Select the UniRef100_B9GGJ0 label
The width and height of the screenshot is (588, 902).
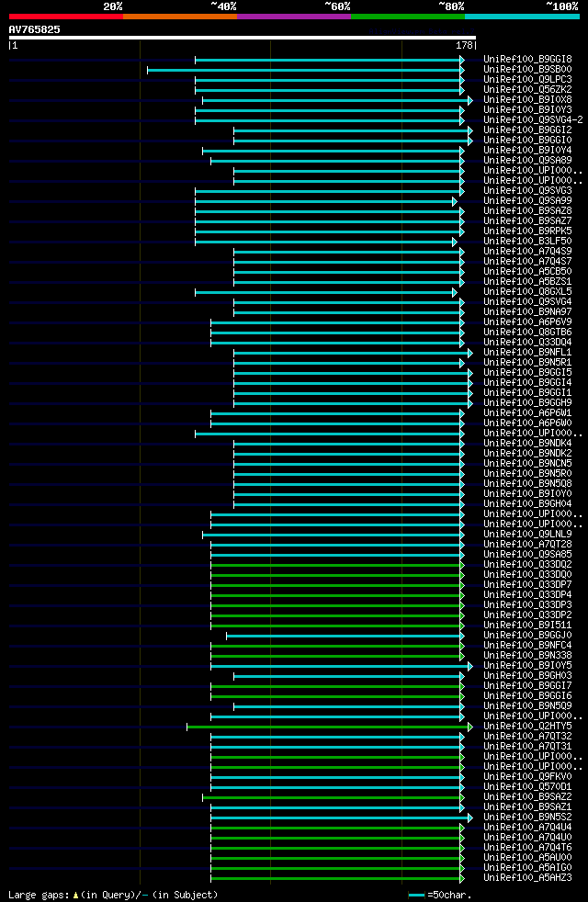coord(527,635)
